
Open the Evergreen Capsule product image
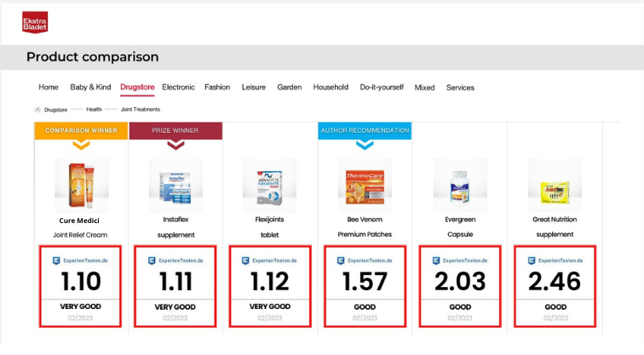coord(460,186)
